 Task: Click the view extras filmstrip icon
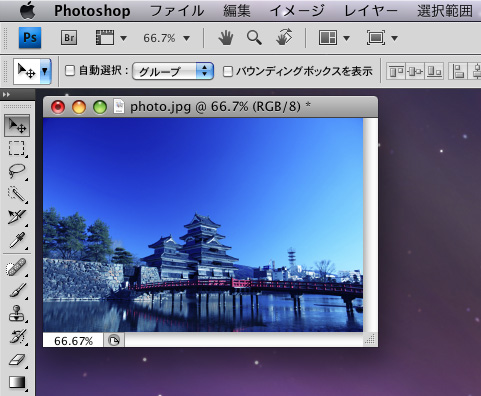click(105, 38)
